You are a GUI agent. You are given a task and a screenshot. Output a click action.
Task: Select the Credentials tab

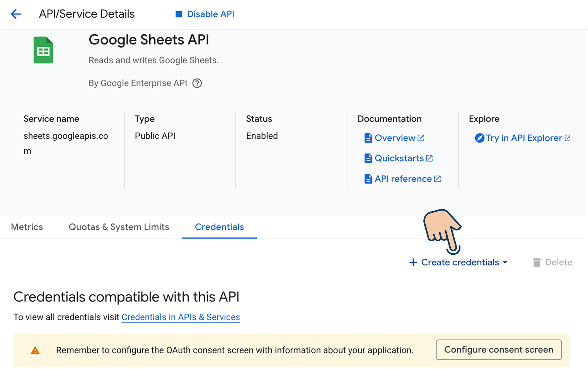[x=219, y=227]
